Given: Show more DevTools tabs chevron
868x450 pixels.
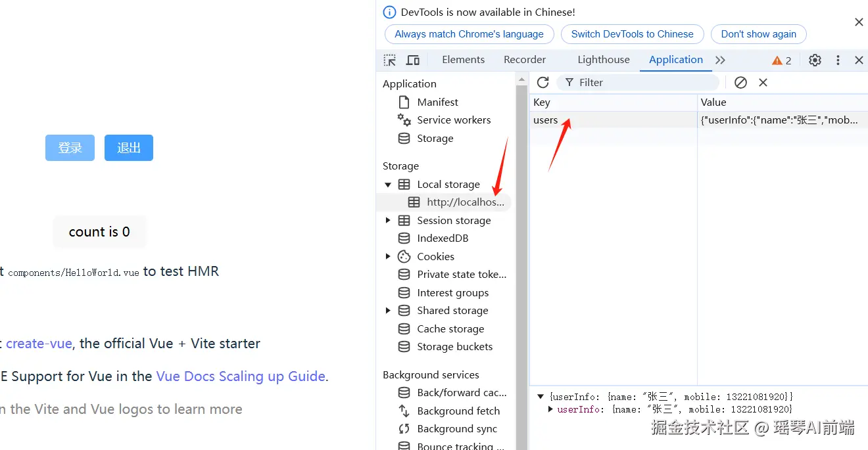Looking at the screenshot, I should pyautogui.click(x=721, y=60).
